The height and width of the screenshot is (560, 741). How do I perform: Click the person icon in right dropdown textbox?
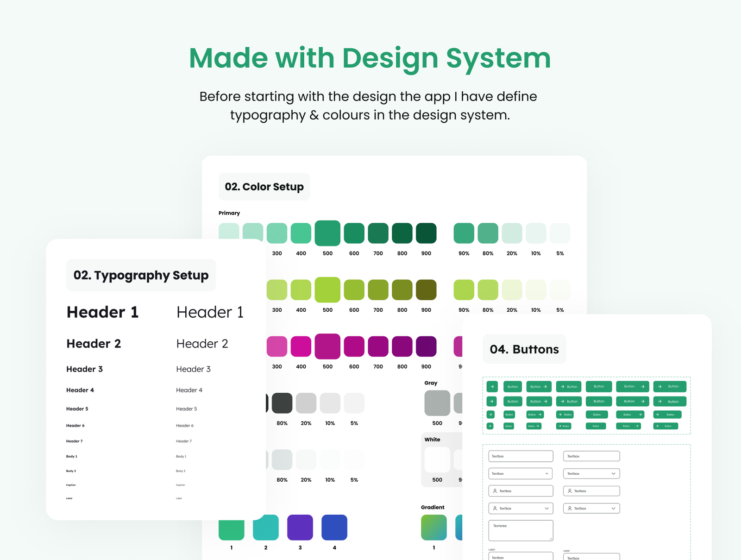(570, 509)
